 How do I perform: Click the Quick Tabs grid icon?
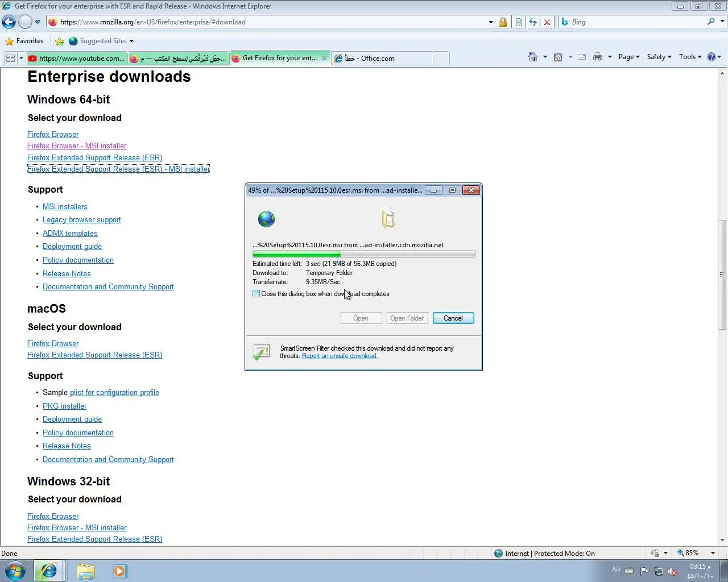point(10,58)
